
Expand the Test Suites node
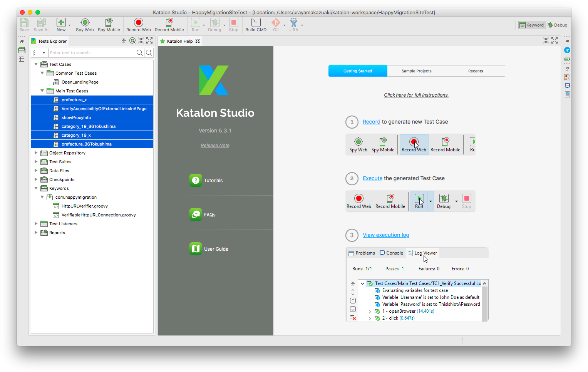click(36, 162)
